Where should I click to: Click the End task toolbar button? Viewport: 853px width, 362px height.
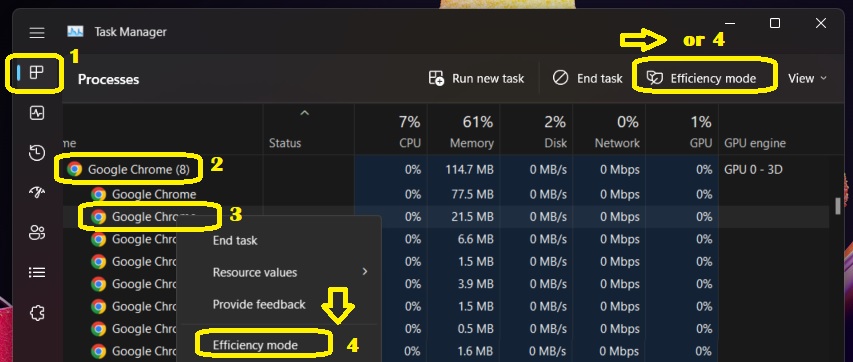pos(588,78)
